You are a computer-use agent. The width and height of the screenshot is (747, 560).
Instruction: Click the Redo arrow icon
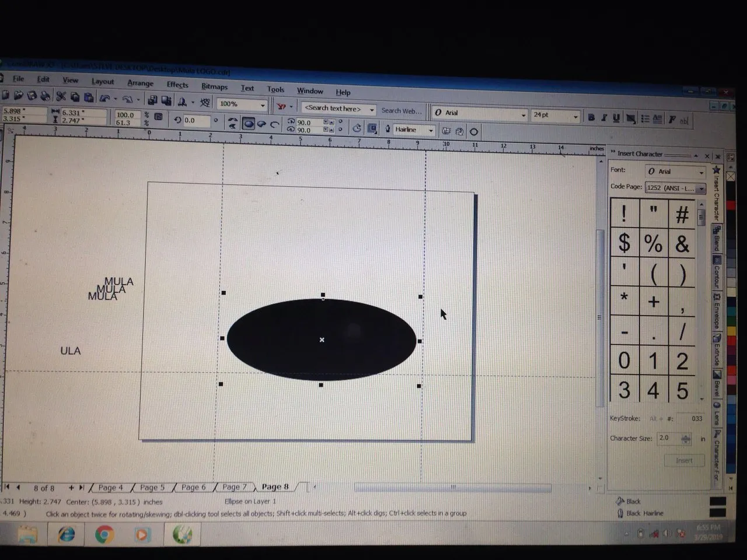[x=128, y=99]
